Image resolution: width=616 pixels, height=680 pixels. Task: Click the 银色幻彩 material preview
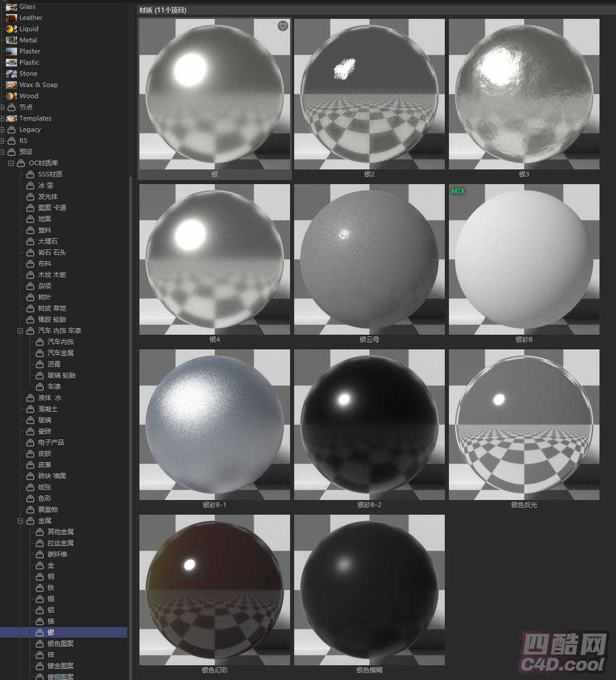point(215,589)
